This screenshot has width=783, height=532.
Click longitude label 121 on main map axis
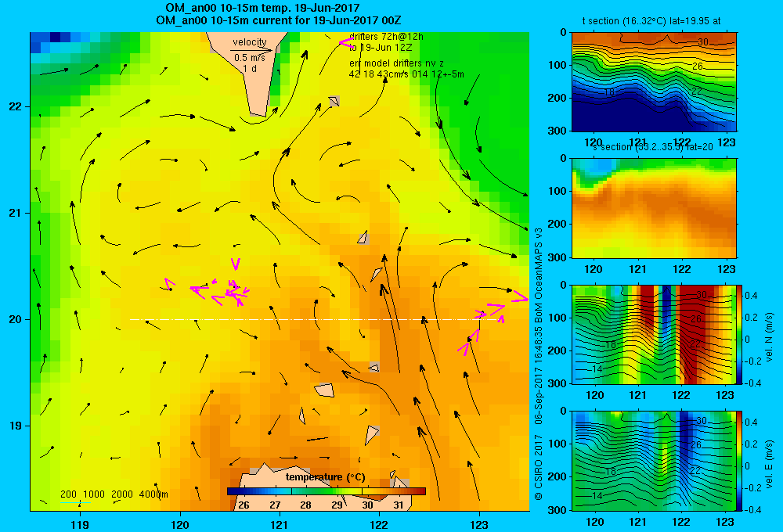(280, 524)
